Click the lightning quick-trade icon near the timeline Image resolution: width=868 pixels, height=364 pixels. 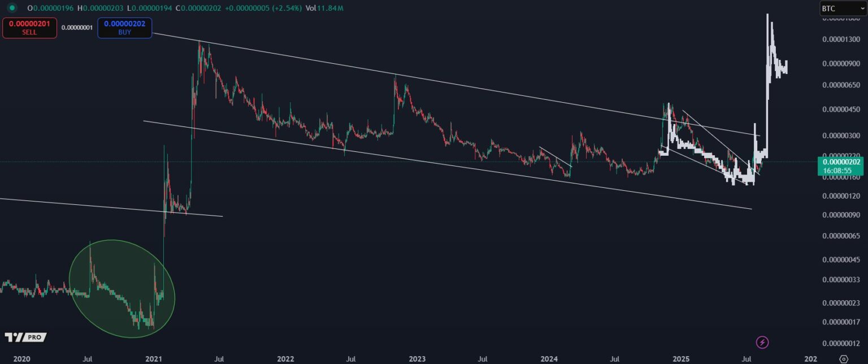point(763,343)
